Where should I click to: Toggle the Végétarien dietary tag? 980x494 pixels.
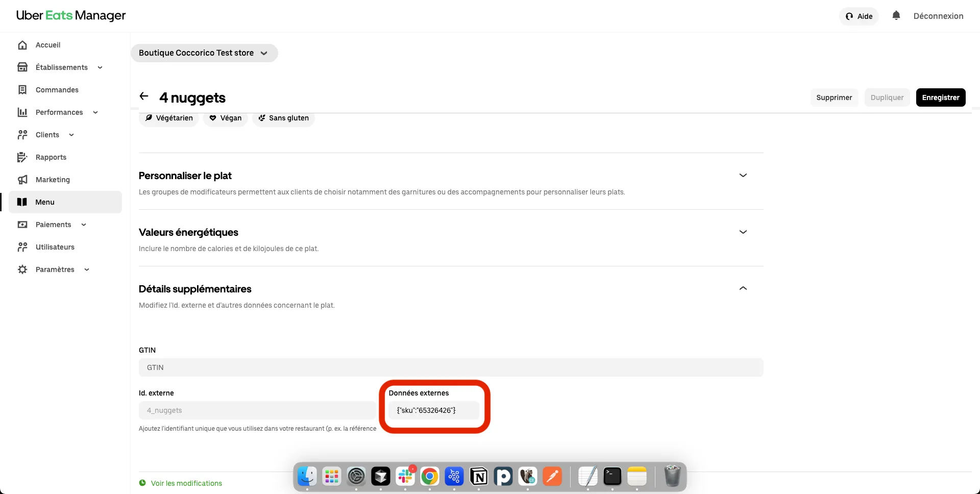[x=169, y=118]
